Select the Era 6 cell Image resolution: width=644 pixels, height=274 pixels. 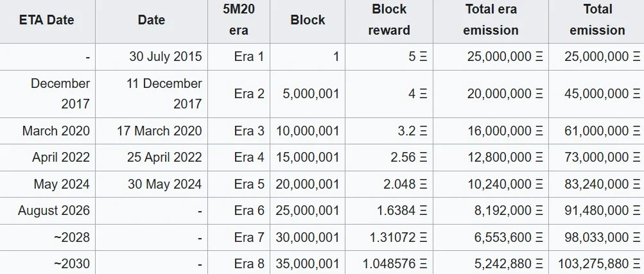239,211
